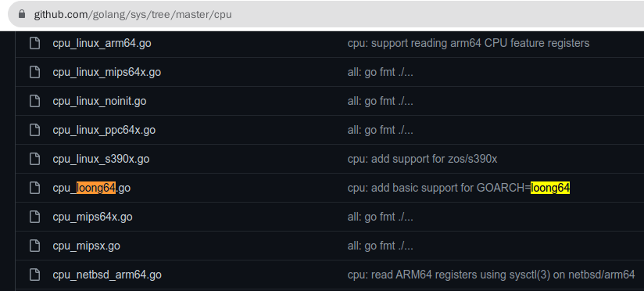Open the cpu_linux_s390x.go file

(101, 159)
